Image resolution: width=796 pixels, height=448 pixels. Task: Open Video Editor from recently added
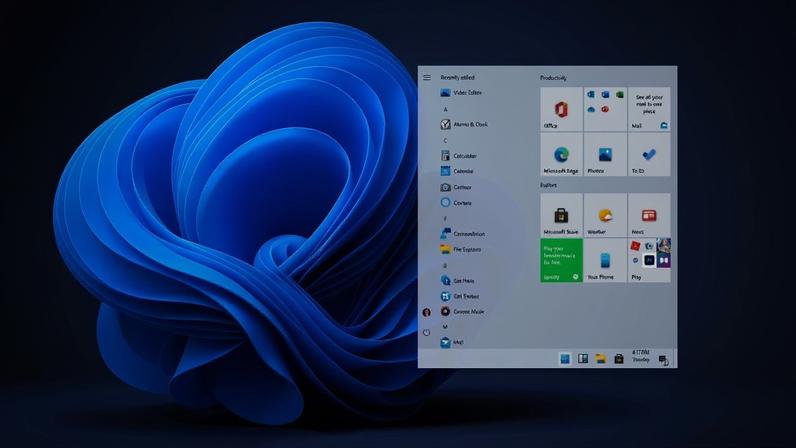(461, 92)
